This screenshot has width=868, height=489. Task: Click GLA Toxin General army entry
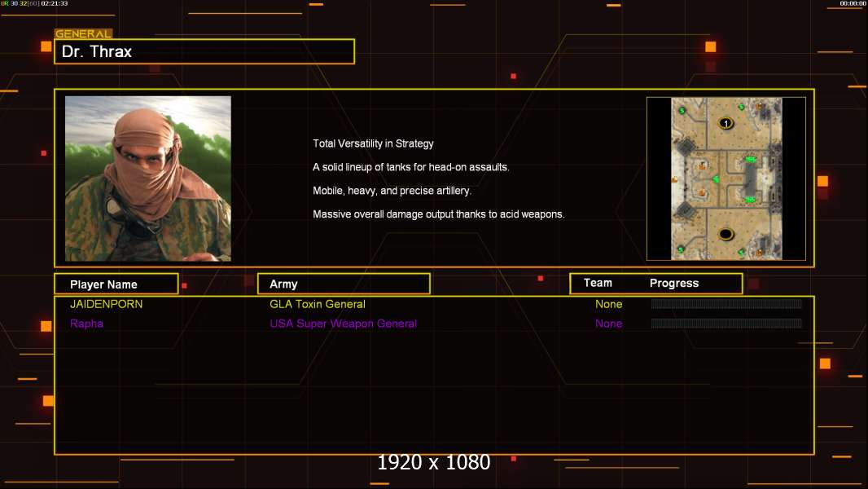click(x=318, y=304)
